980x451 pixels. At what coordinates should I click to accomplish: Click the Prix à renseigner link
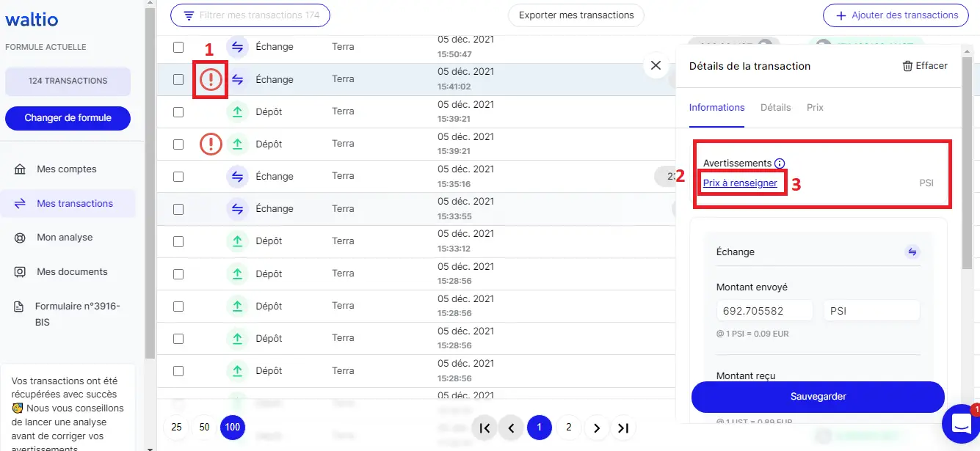tap(740, 183)
